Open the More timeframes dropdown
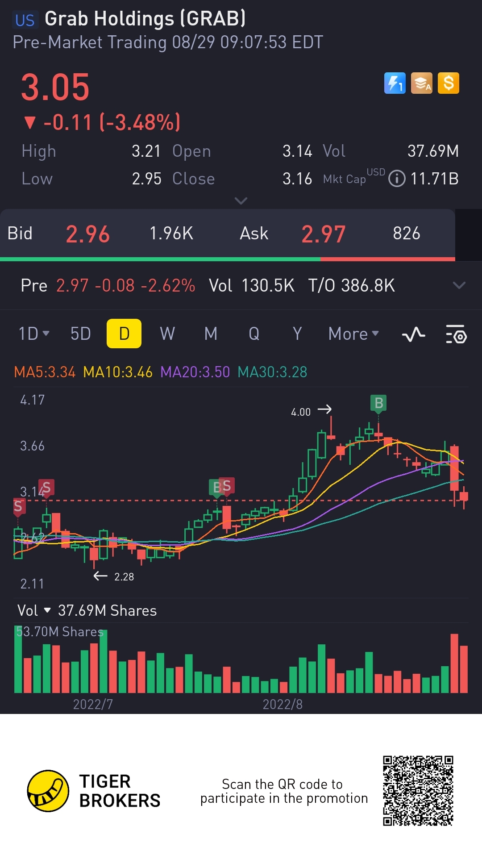This screenshot has height=868, width=482. click(353, 334)
